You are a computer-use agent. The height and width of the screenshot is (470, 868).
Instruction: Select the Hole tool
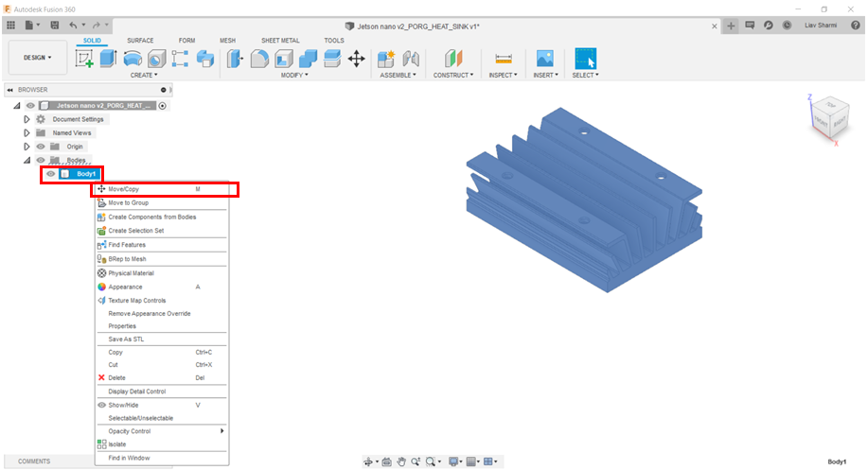point(157,59)
